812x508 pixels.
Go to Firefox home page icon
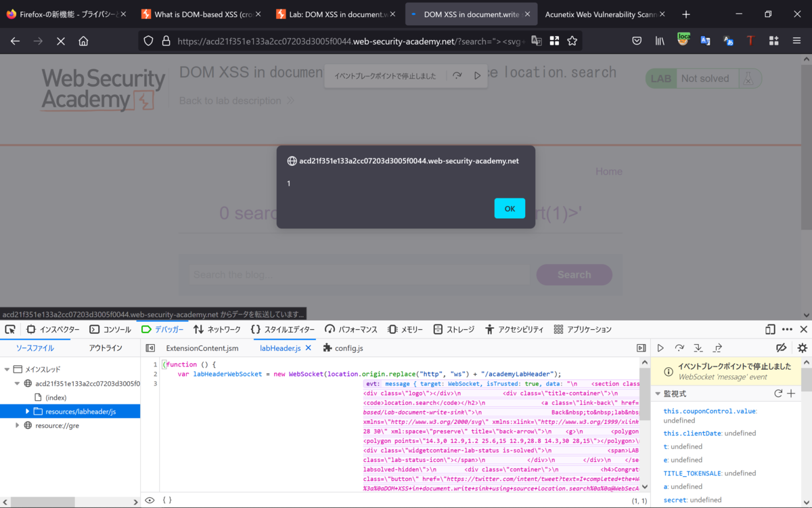click(x=83, y=41)
